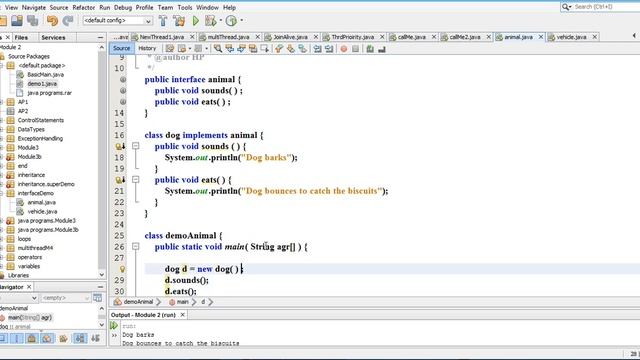Run the project with the green play button
The width and height of the screenshot is (640, 360).
(196, 20)
